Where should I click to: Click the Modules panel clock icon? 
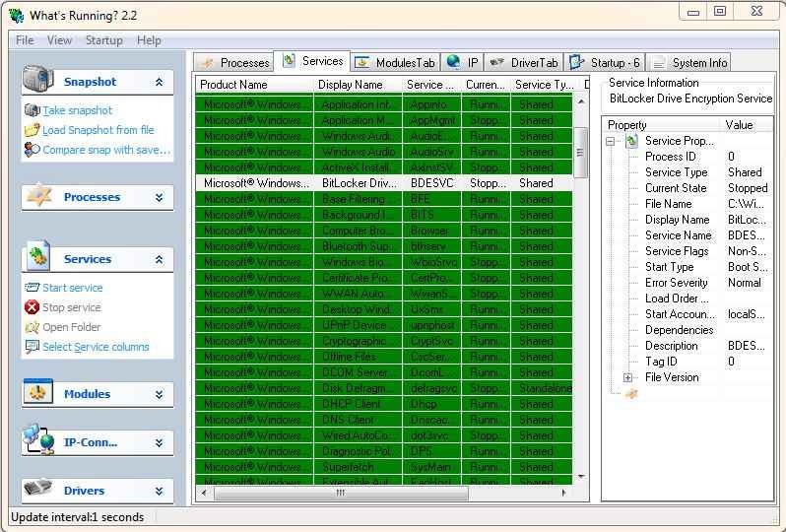pos(38,393)
